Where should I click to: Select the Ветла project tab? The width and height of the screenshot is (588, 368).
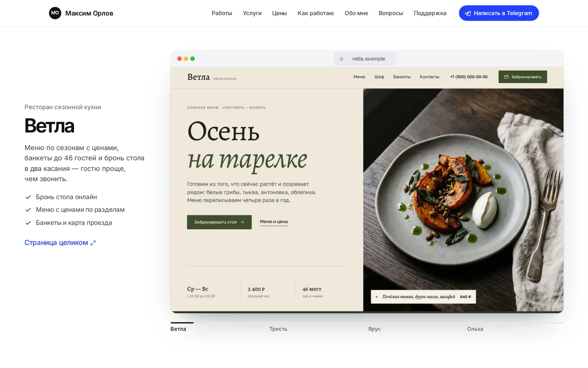pos(178,329)
